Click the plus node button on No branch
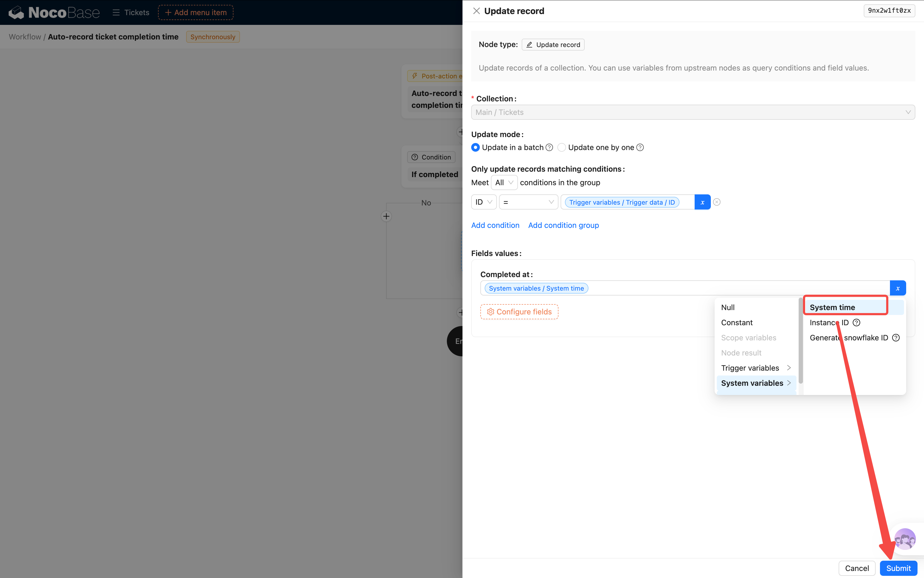The image size is (924, 578). click(386, 216)
